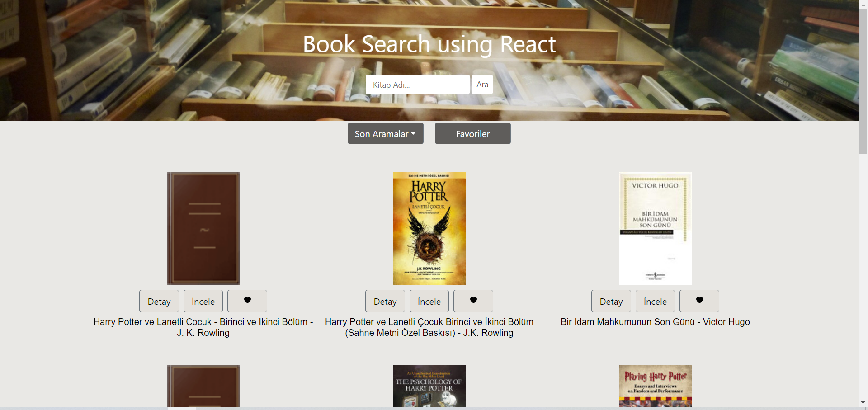Expand the Son Aramalar dropdown
This screenshot has width=868, height=410.
385,134
